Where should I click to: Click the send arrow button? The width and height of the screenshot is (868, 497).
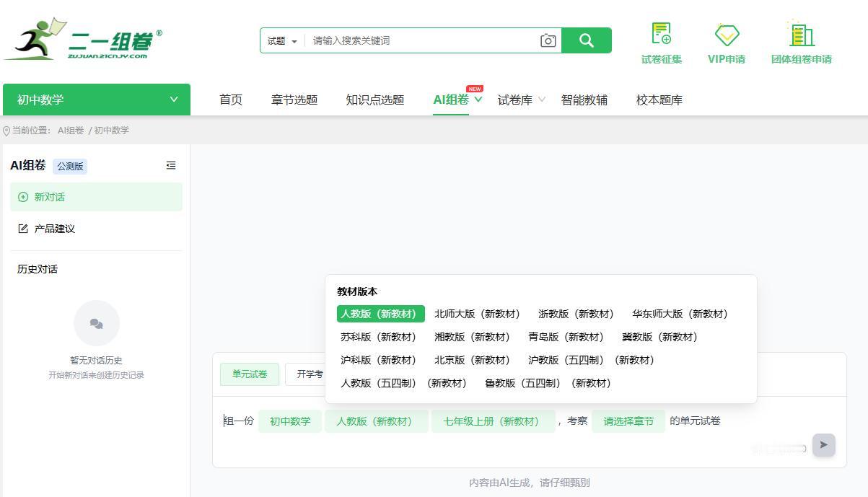(x=824, y=445)
